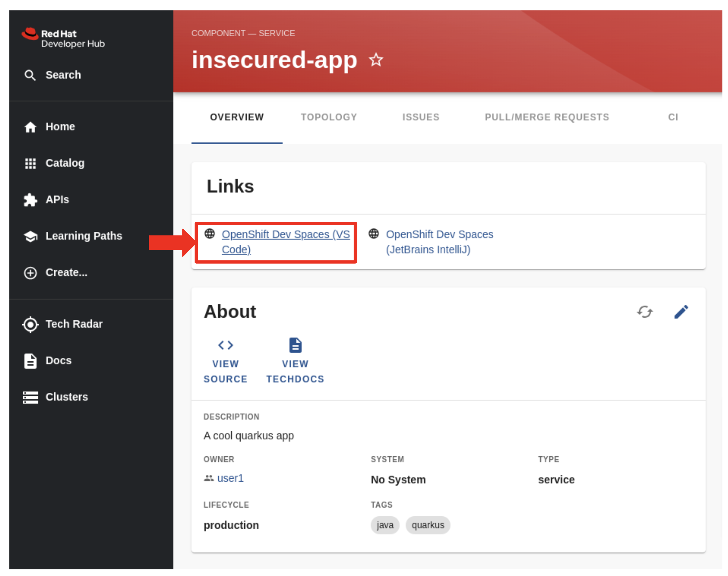
Task: Click the About card heading
Action: [230, 312]
